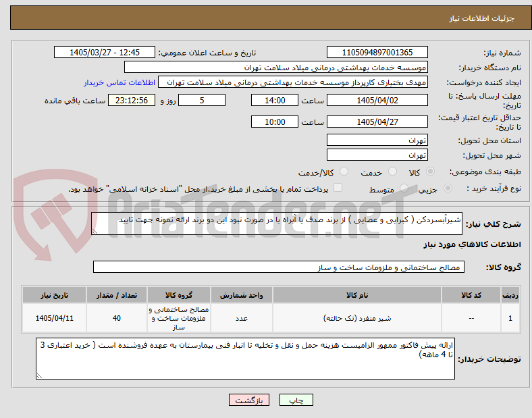532x418 pixels.
Task: Open the اطلاعات تماس خریدار link
Action: tap(119, 82)
